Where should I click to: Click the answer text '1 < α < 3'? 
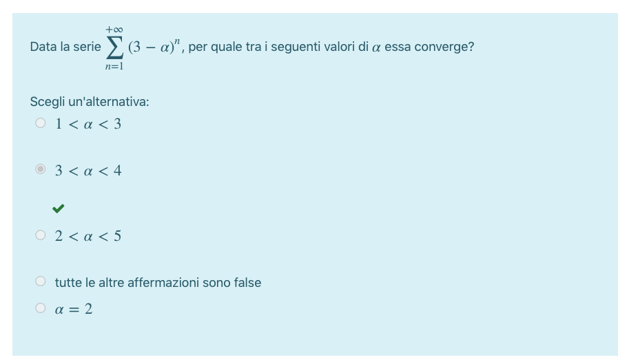pos(88,124)
